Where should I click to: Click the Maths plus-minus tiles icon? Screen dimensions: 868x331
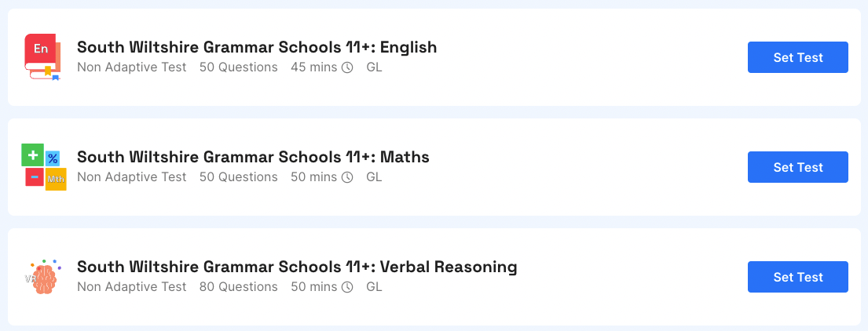coord(44,167)
